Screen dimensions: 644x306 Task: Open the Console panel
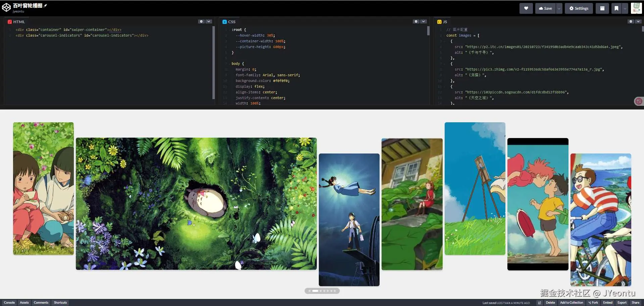pos(9,303)
